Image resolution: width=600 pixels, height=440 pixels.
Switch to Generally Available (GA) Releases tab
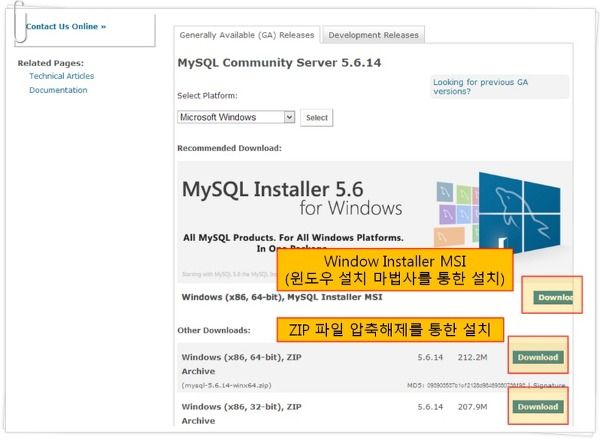click(247, 35)
